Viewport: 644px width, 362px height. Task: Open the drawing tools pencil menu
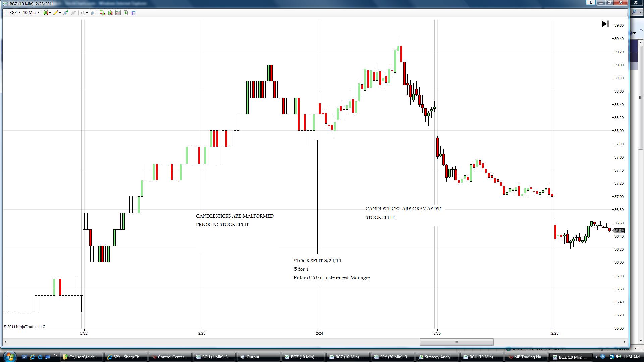[57, 13]
